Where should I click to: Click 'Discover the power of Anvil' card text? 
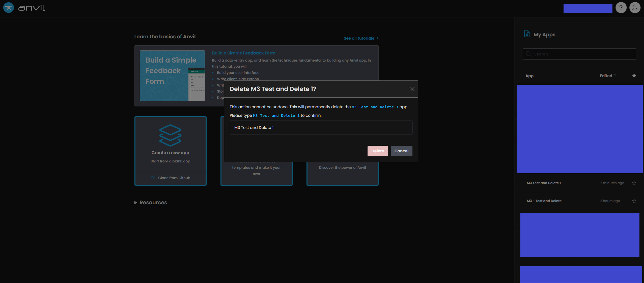pyautogui.click(x=342, y=167)
